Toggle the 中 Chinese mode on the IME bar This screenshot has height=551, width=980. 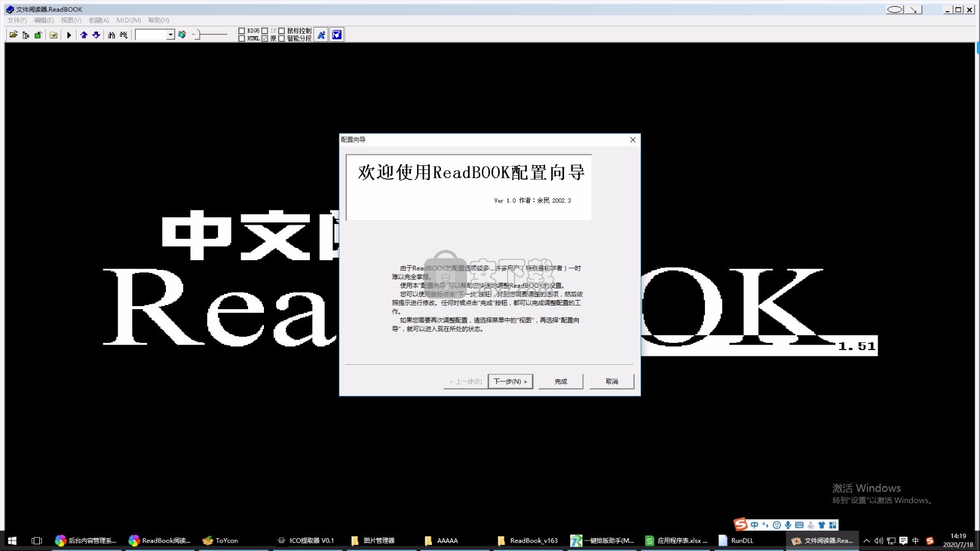tap(755, 525)
